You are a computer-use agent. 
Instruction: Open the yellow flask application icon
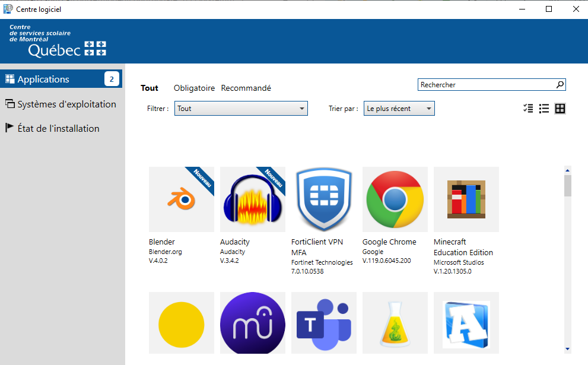tap(395, 323)
